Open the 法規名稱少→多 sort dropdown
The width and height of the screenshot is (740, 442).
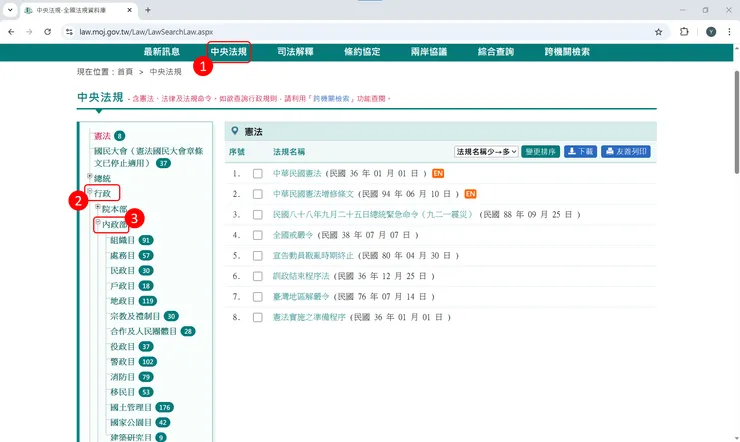[x=486, y=152]
